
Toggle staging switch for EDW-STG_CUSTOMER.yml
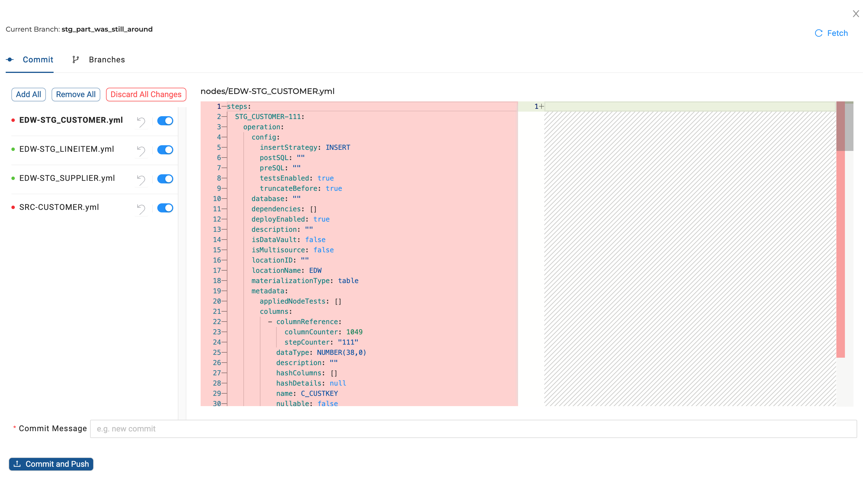click(x=165, y=120)
